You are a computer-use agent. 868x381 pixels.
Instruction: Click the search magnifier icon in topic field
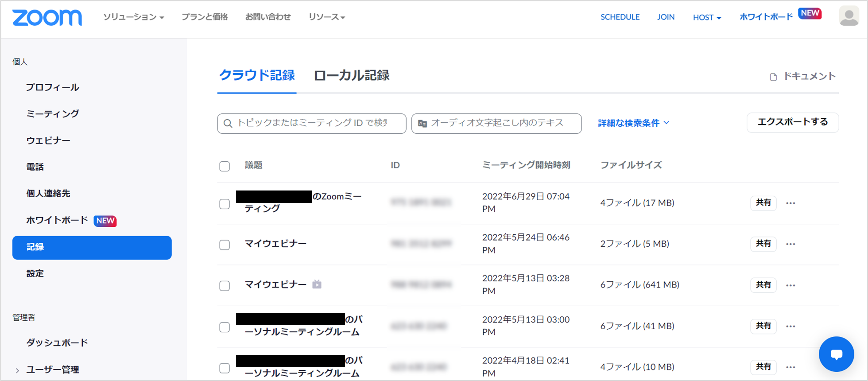point(228,123)
